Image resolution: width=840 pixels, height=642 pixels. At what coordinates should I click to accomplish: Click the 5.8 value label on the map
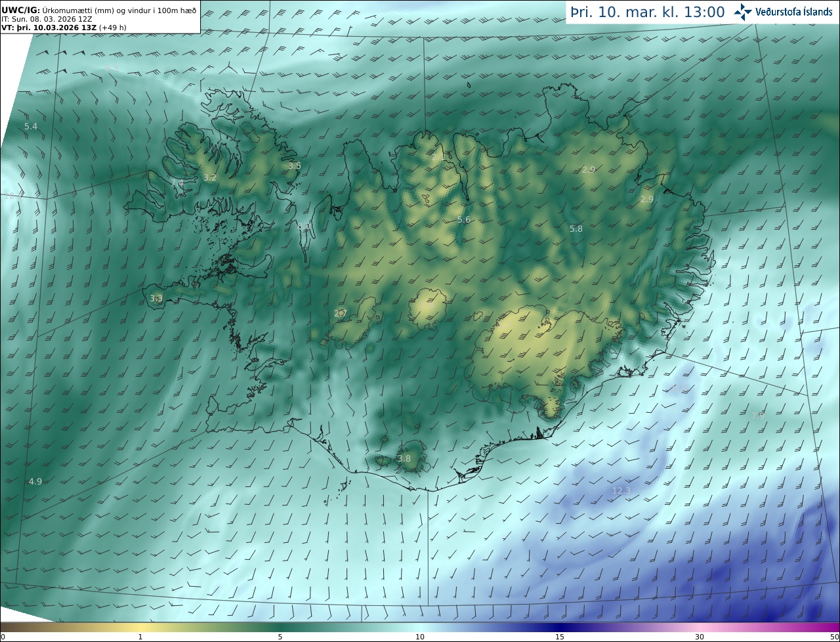[576, 229]
